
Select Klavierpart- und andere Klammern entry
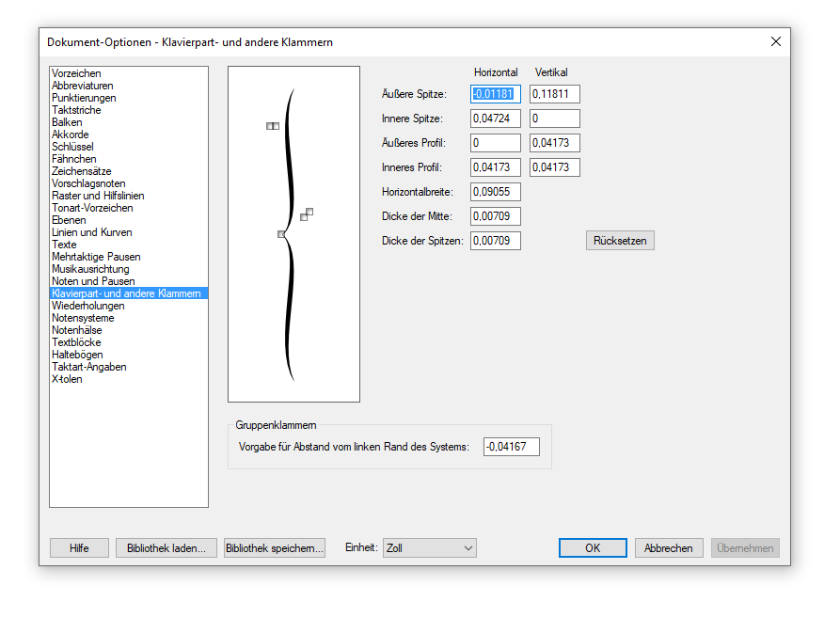pyautogui.click(x=129, y=293)
